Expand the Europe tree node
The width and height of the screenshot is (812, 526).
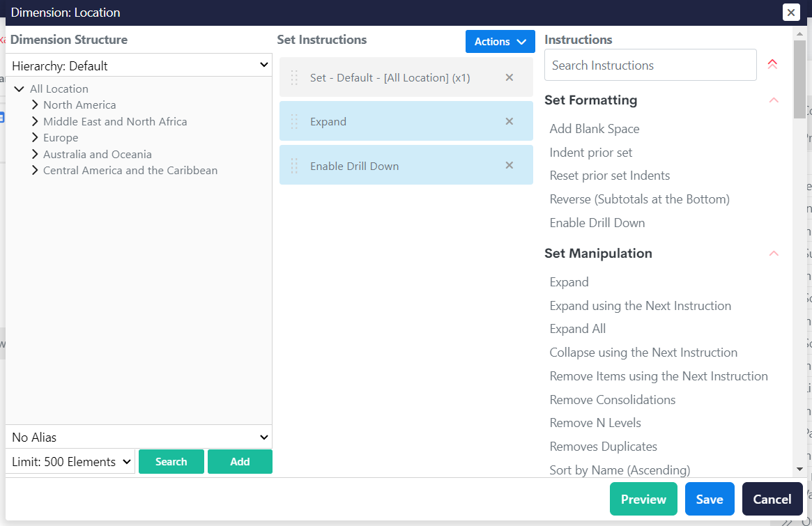click(35, 138)
